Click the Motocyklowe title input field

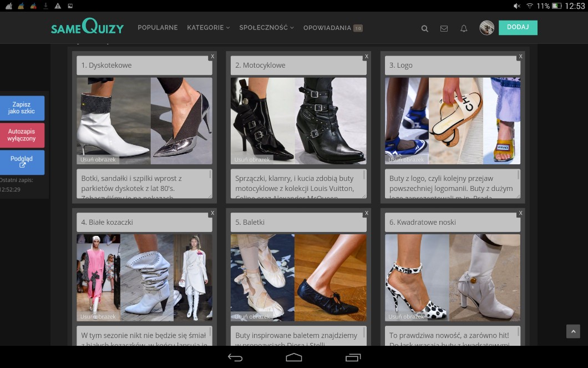point(298,65)
